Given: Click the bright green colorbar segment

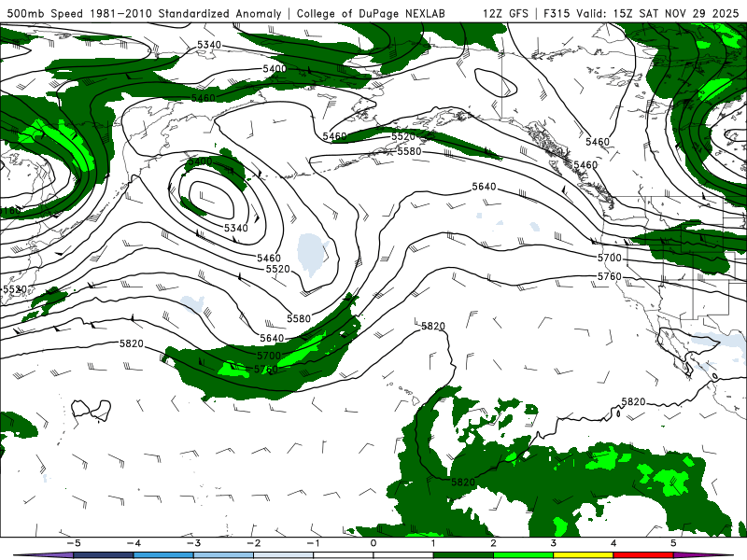Looking at the screenshot, I should coord(524,555).
